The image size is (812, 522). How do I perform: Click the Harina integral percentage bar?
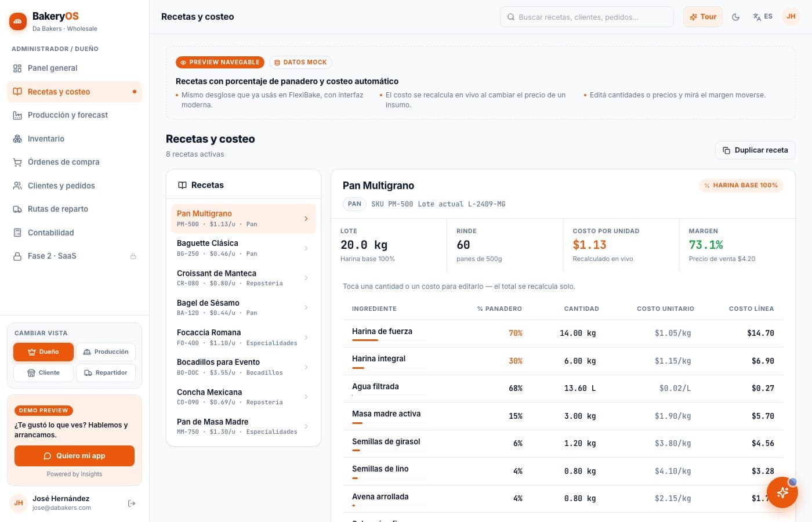tap(389, 368)
